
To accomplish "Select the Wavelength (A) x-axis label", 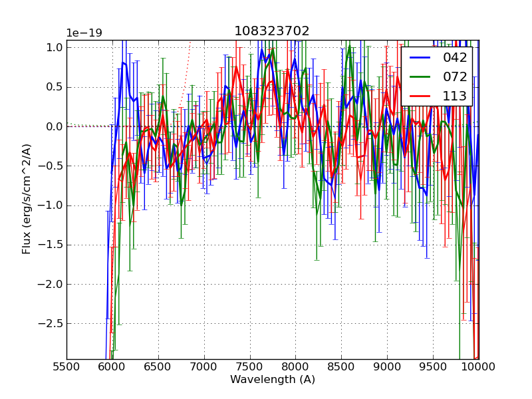I will (273, 380).
